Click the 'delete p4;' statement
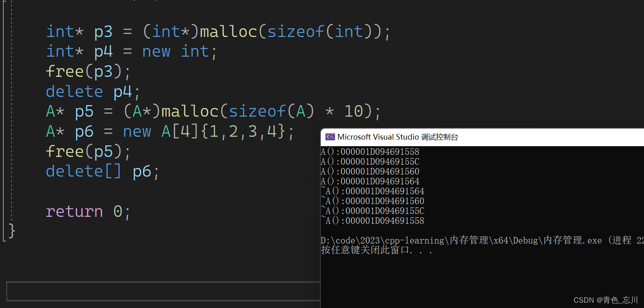 (93, 92)
